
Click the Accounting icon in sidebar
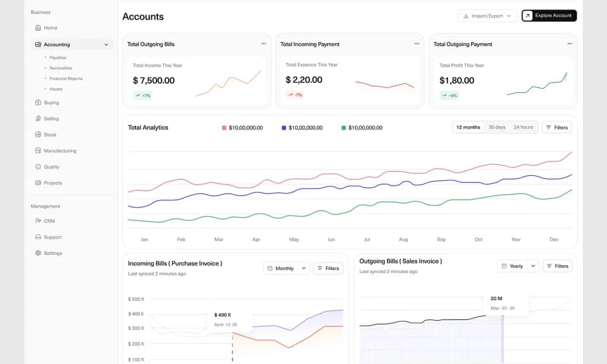pos(38,44)
